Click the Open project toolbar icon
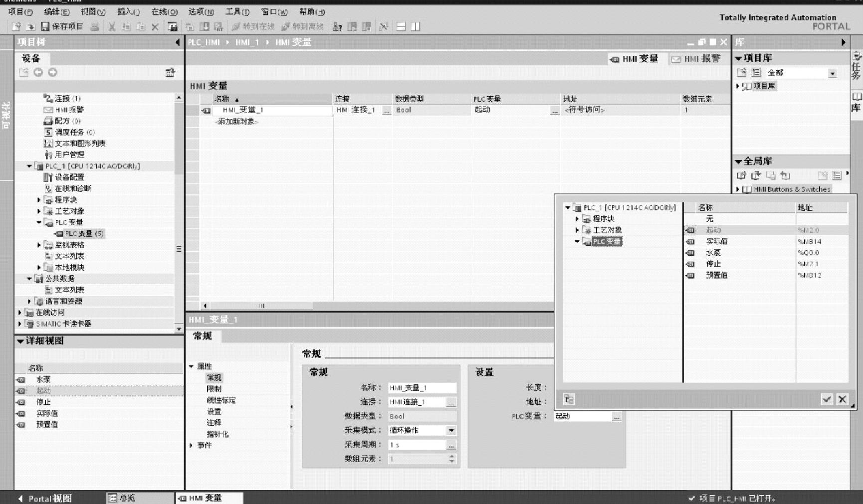 click(30, 26)
